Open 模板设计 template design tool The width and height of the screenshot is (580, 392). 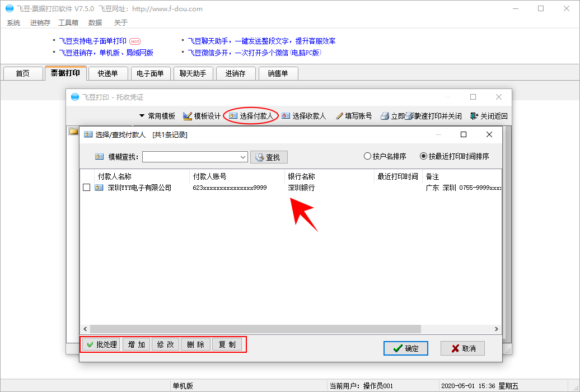pos(188,116)
